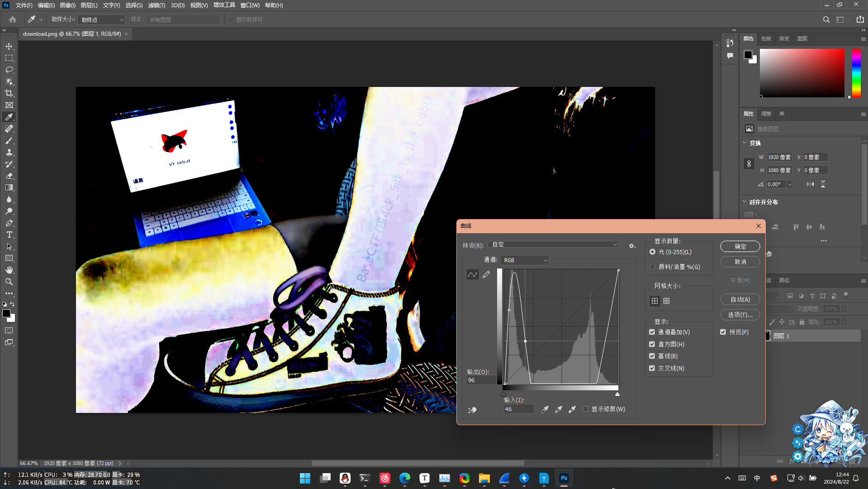Screen dimensions: 868x489
Task: Select the Zoom tool in toolbar
Action: [x=9, y=282]
